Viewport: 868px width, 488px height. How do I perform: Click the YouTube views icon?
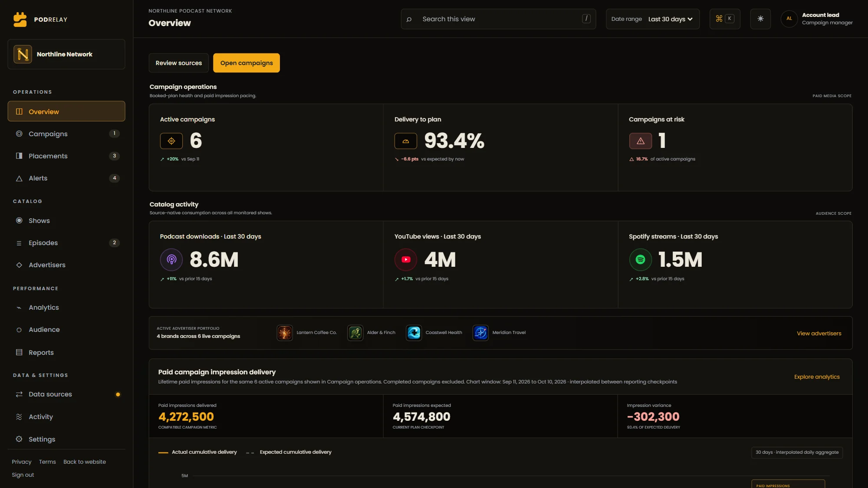pyautogui.click(x=406, y=260)
